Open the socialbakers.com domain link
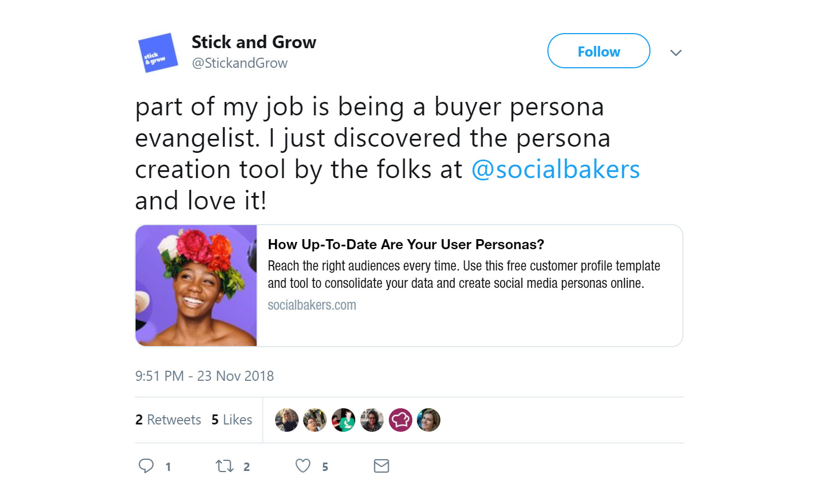This screenshot has height=504, width=818. pyautogui.click(x=312, y=305)
